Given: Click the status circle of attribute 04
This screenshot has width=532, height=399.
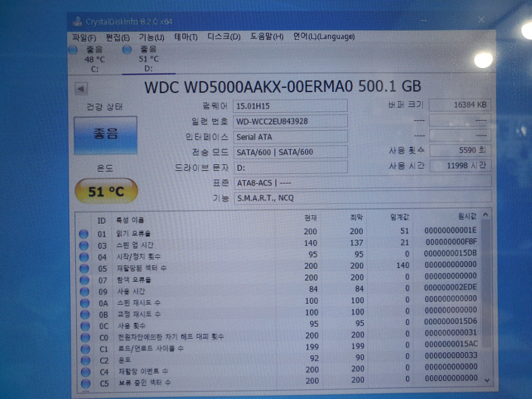Looking at the screenshot, I should point(84,257).
